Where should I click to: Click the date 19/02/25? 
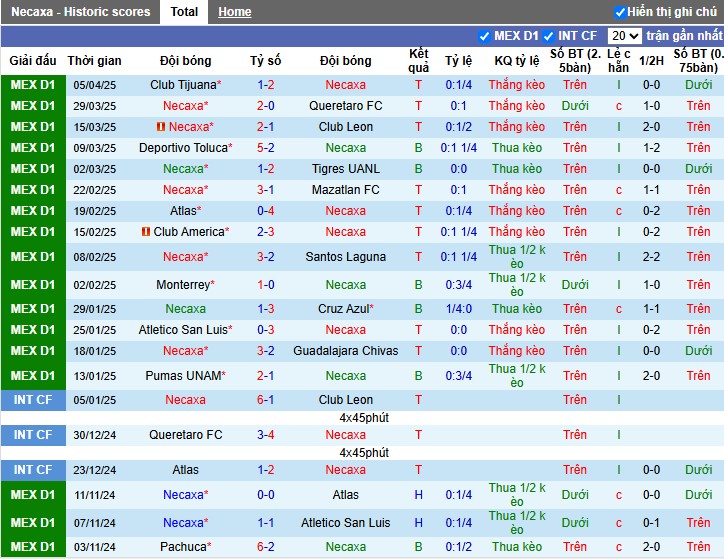(95, 211)
